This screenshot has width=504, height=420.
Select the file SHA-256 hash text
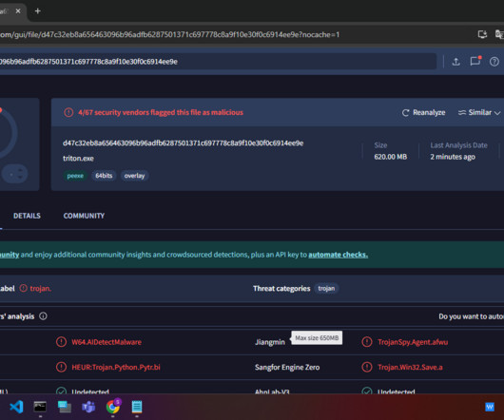(x=183, y=143)
